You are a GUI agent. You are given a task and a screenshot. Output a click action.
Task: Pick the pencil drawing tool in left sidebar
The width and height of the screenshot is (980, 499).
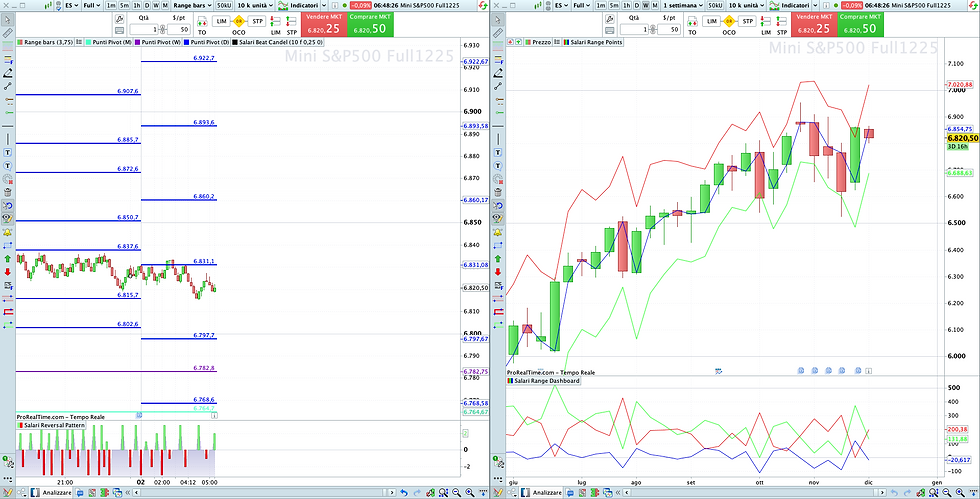pos(8,73)
